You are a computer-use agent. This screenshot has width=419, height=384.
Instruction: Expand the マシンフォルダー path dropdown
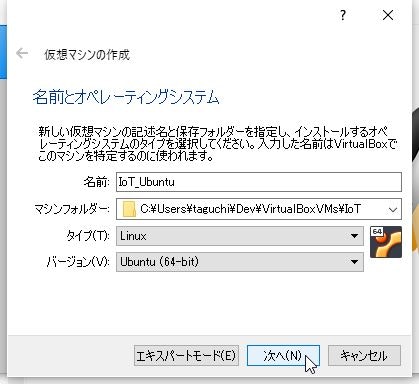pos(393,210)
